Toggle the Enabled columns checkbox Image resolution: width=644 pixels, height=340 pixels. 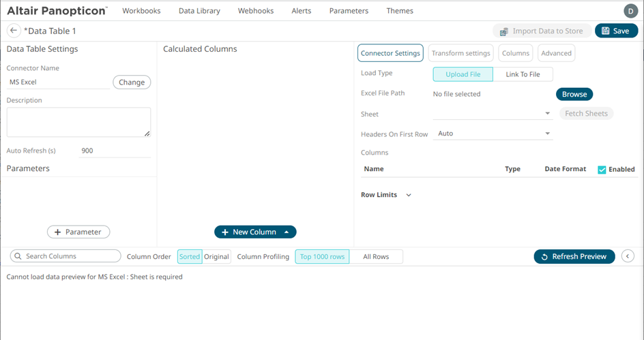[x=602, y=170]
